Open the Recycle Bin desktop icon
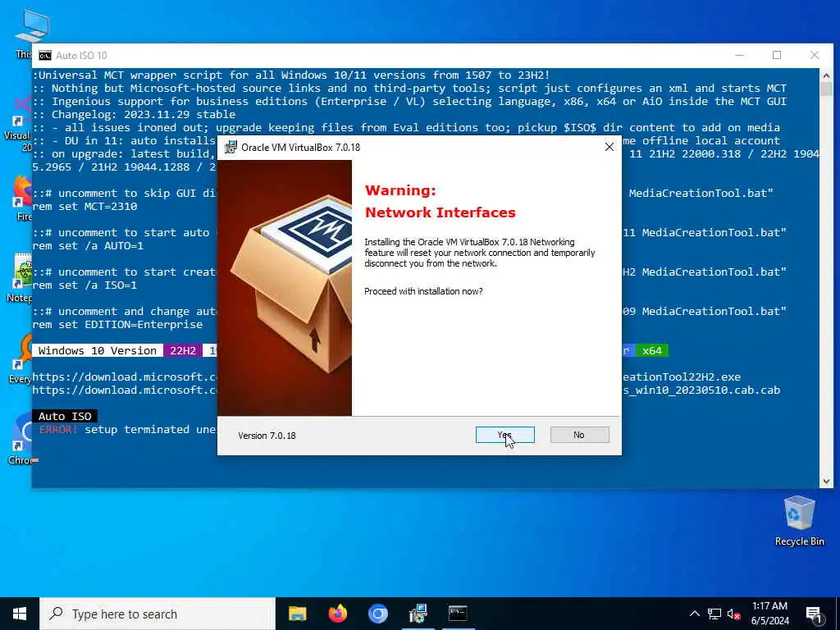The height and width of the screenshot is (630, 840). pyautogui.click(x=799, y=521)
